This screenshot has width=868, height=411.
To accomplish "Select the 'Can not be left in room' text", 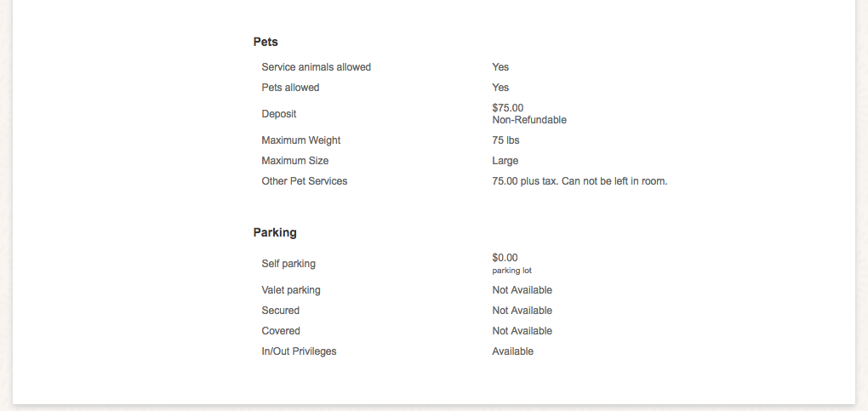I will coord(614,182).
